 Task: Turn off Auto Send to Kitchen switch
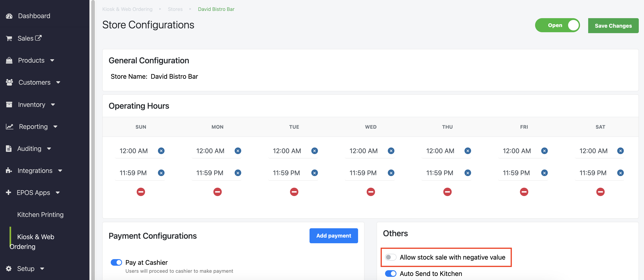point(390,273)
